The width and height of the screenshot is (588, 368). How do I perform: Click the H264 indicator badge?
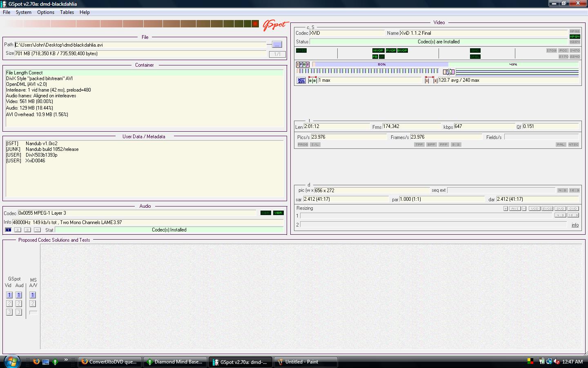pyautogui.click(x=575, y=42)
